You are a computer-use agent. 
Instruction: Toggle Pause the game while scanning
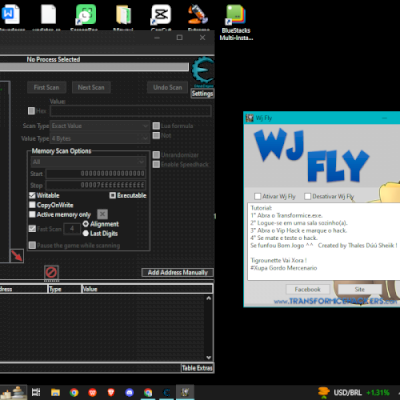tap(32, 245)
